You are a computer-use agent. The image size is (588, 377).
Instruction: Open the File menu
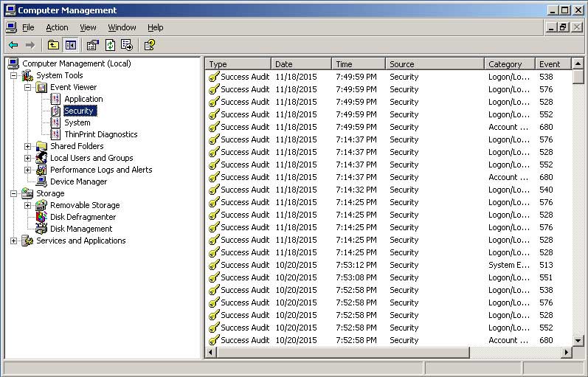(x=28, y=27)
